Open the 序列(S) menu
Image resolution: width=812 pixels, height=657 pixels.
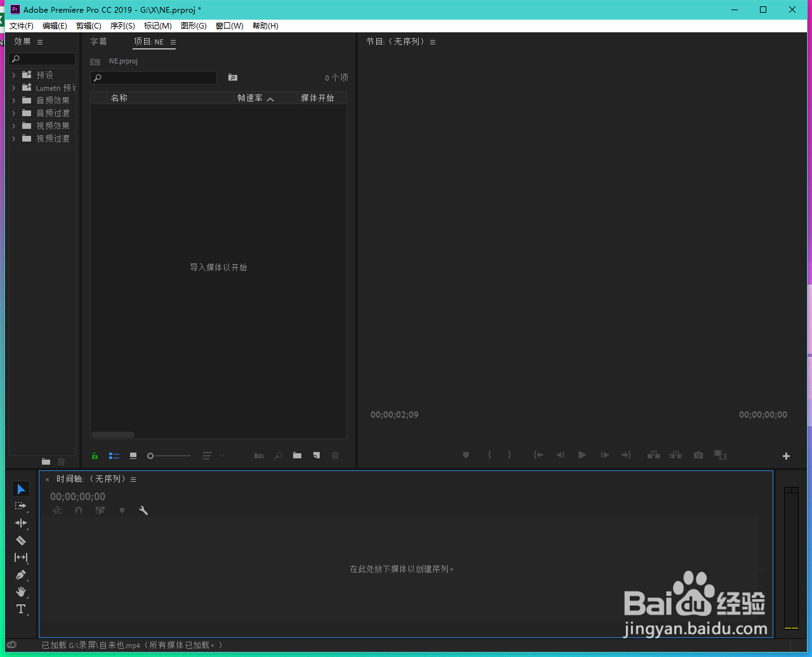(x=122, y=26)
